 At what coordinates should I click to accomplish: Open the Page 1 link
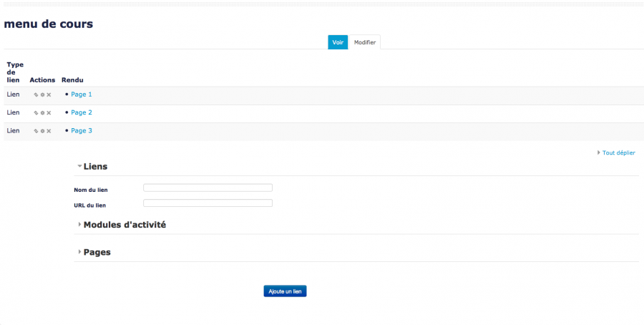tap(82, 94)
